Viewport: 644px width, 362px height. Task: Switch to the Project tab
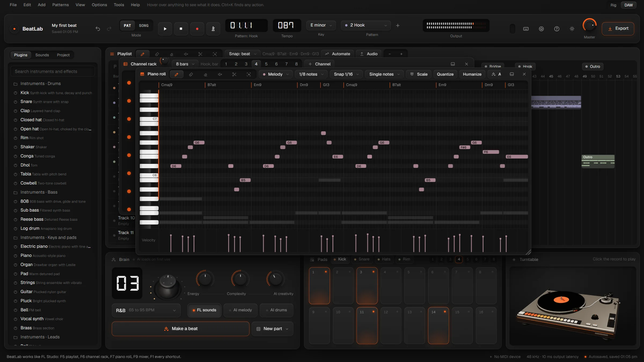coord(63,55)
